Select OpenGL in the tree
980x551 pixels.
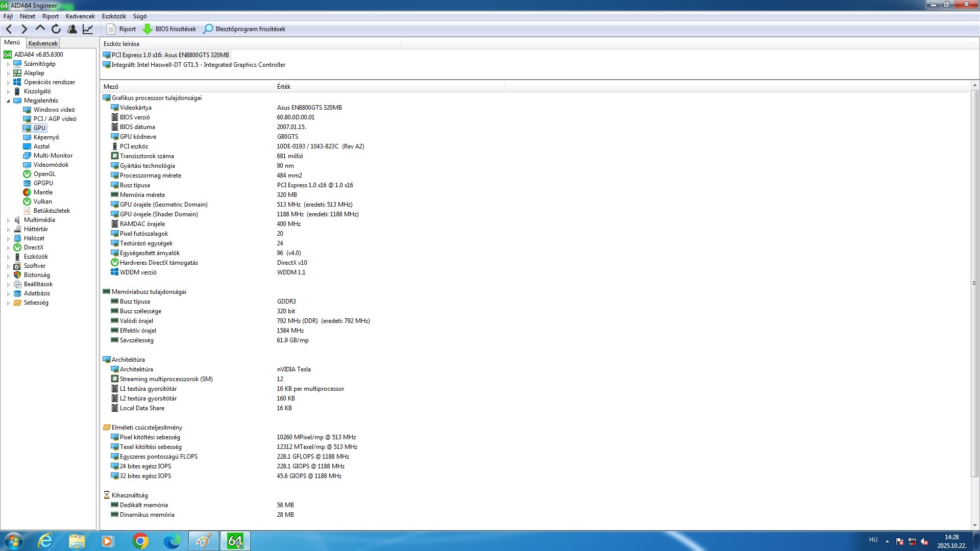click(44, 174)
